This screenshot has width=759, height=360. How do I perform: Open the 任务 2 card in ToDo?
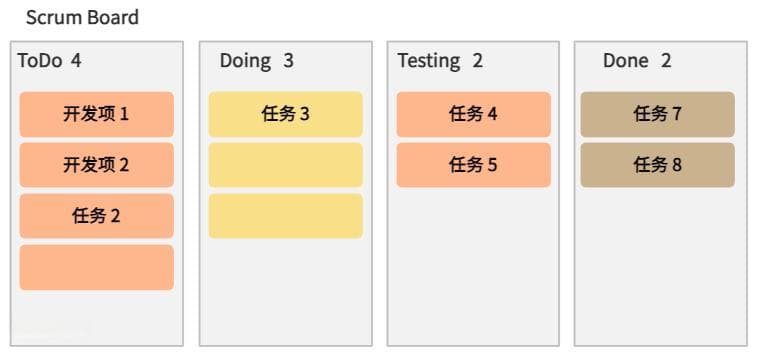97,216
